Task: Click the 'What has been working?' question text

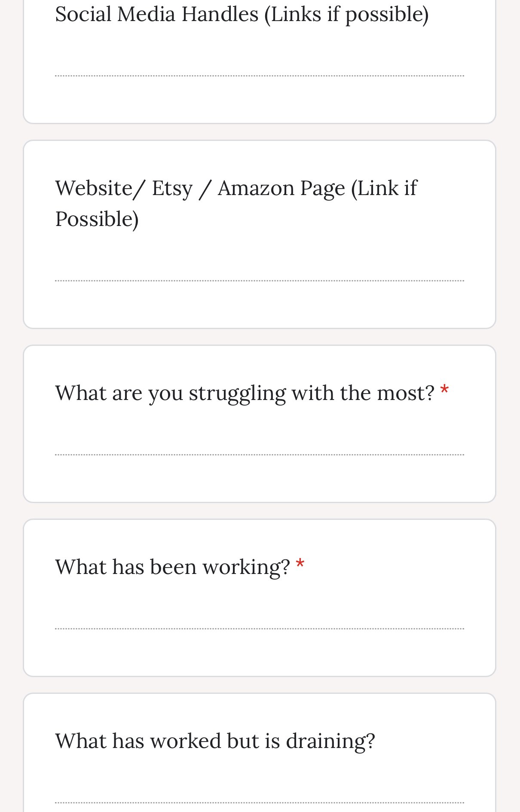Action: [172, 567]
